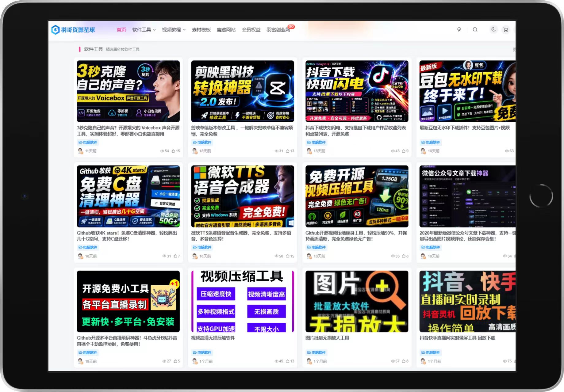This screenshot has height=392, width=564.
Task: Open the 会员权益 nav item
Action: (x=251, y=30)
